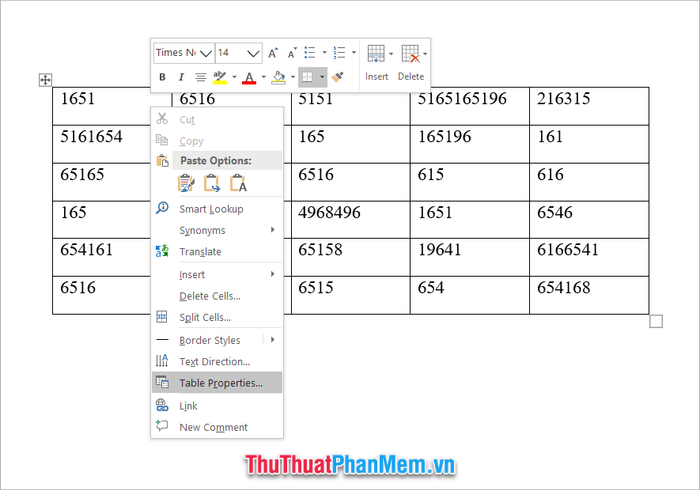The image size is (700, 490).
Task: Click the Shrink Font icon
Action: pyautogui.click(x=292, y=53)
